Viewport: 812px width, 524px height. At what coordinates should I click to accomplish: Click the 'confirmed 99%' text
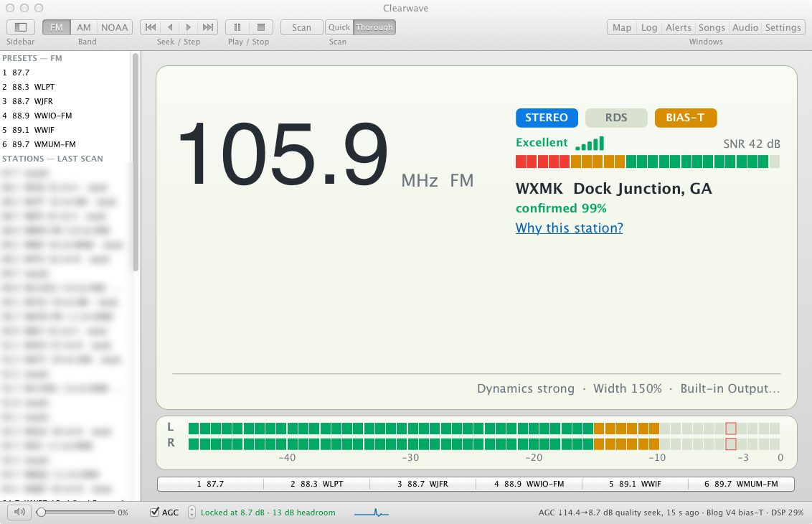coord(561,208)
